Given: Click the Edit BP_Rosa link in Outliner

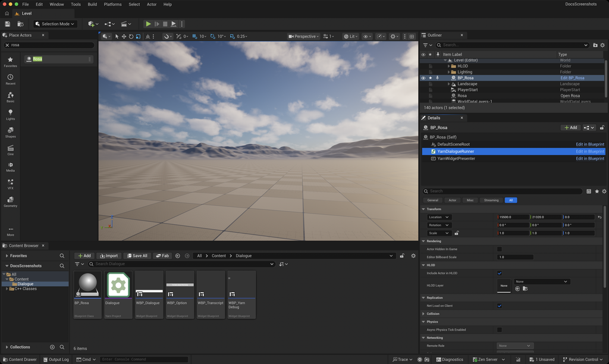Looking at the screenshot, I should pos(572,78).
